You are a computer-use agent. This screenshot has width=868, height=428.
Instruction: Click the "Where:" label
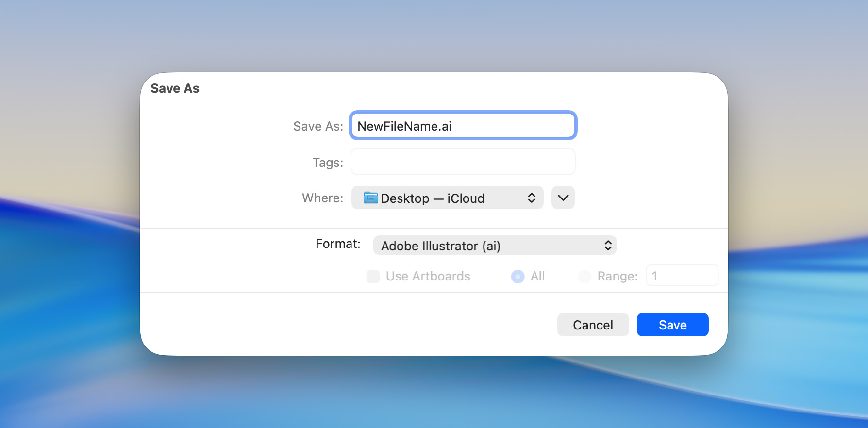click(322, 198)
